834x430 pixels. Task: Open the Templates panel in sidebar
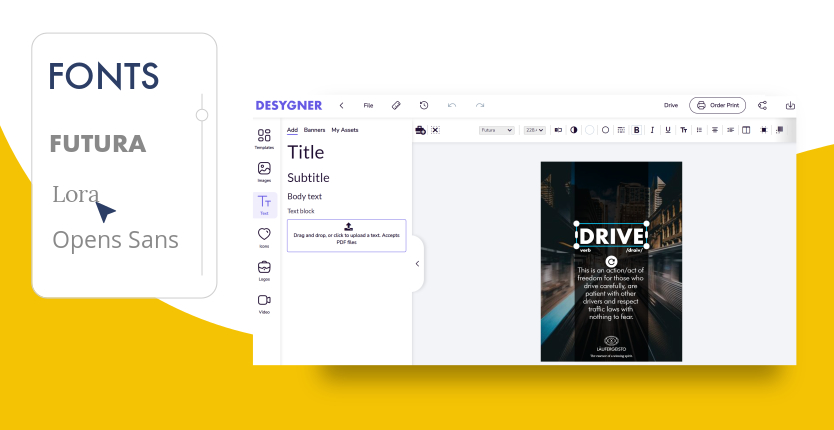[264, 139]
